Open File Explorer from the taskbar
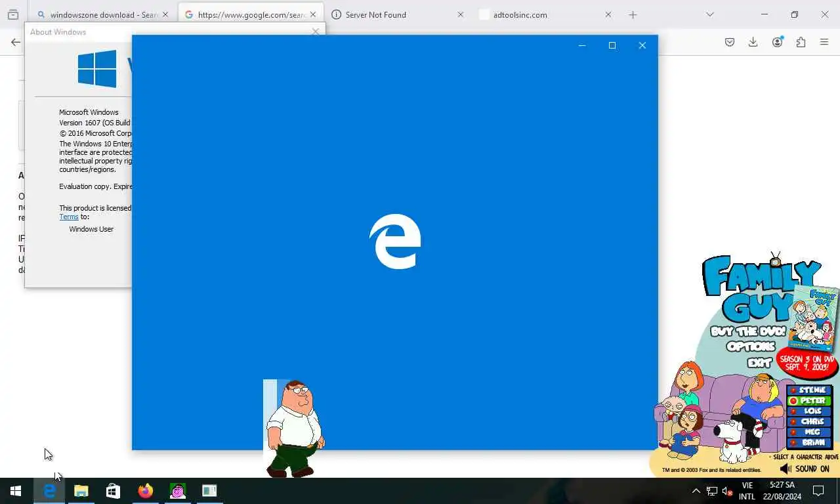This screenshot has width=840, height=504. (81, 491)
